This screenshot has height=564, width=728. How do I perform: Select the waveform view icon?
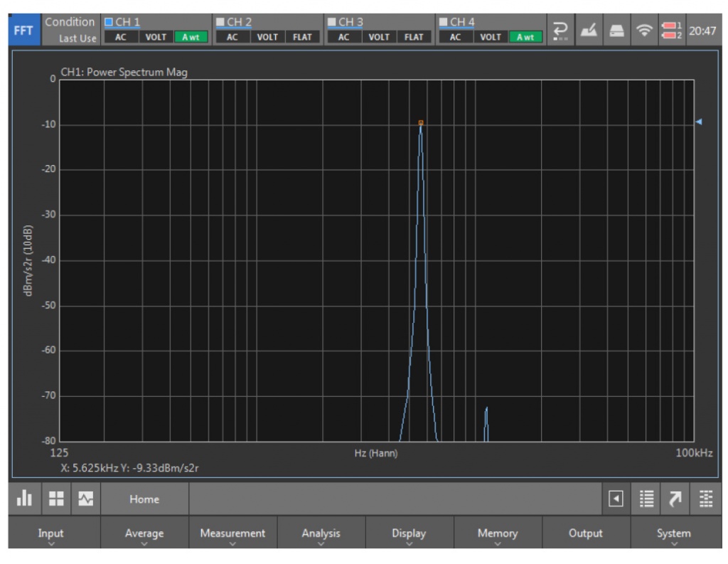pos(86,499)
